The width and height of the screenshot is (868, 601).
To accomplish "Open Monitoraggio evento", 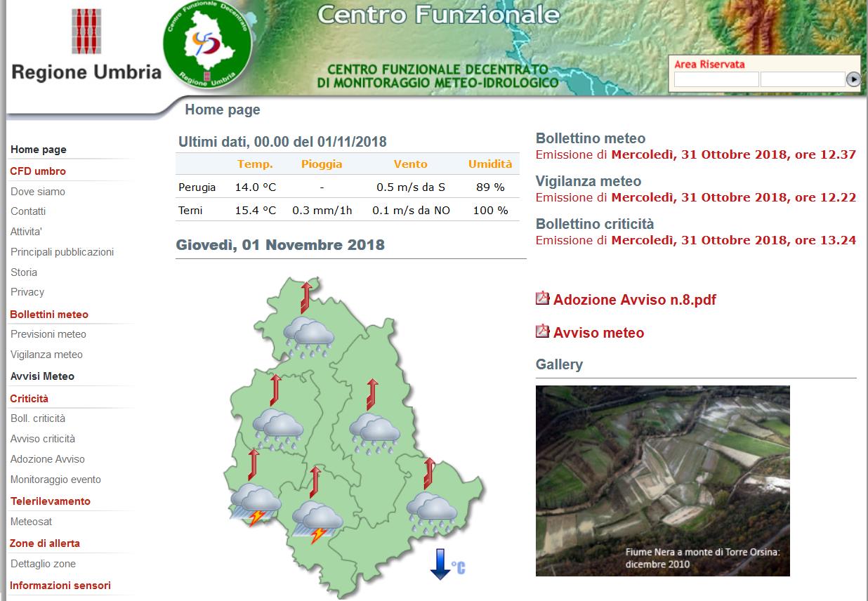I will coord(55,480).
